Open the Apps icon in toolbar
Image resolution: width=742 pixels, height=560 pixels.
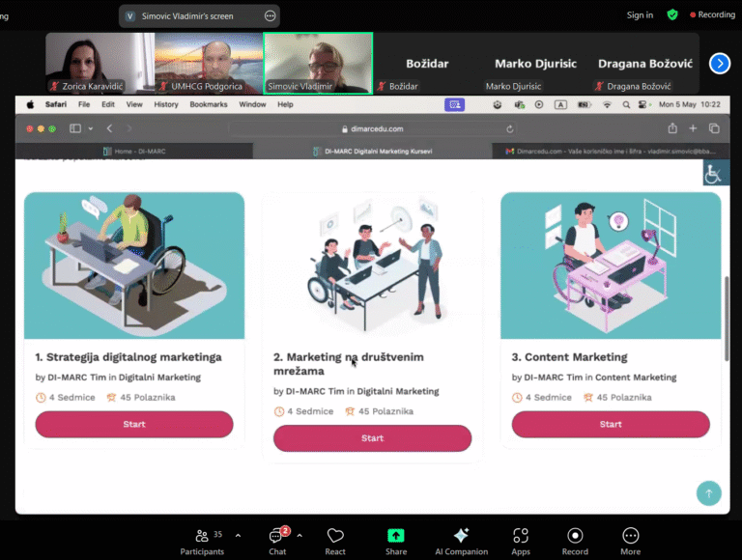(521, 536)
